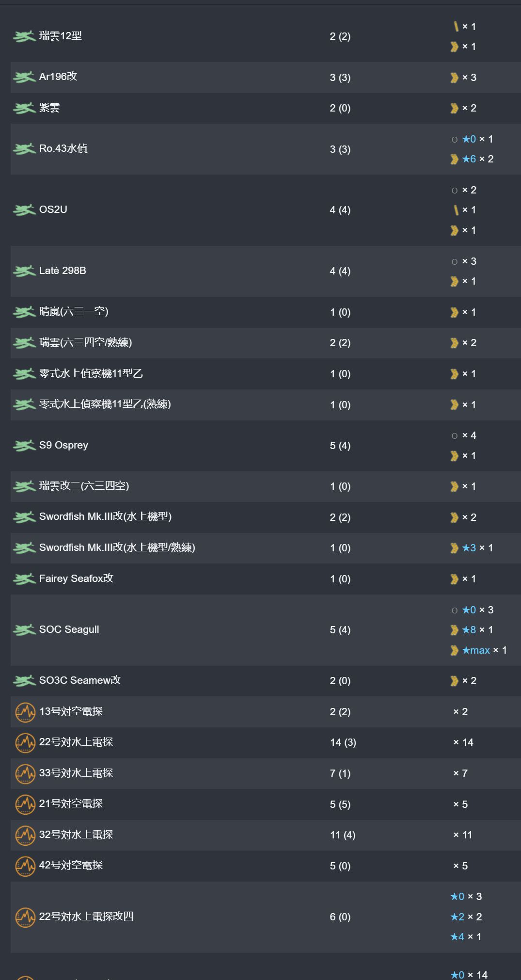Viewport: 521px width, 980px height.
Task: Click the Fairey Seafox改 equipment name
Action: pyautogui.click(x=76, y=578)
